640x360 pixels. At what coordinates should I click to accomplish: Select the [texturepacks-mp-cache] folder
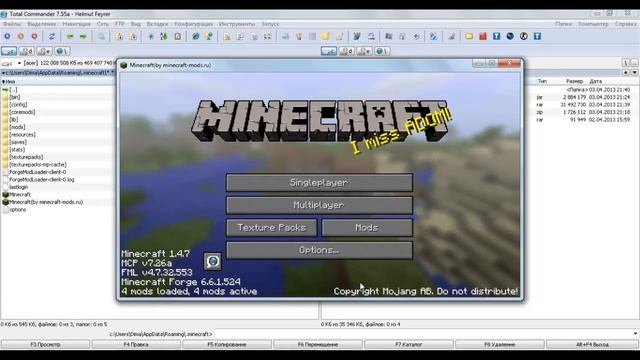pos(38,164)
